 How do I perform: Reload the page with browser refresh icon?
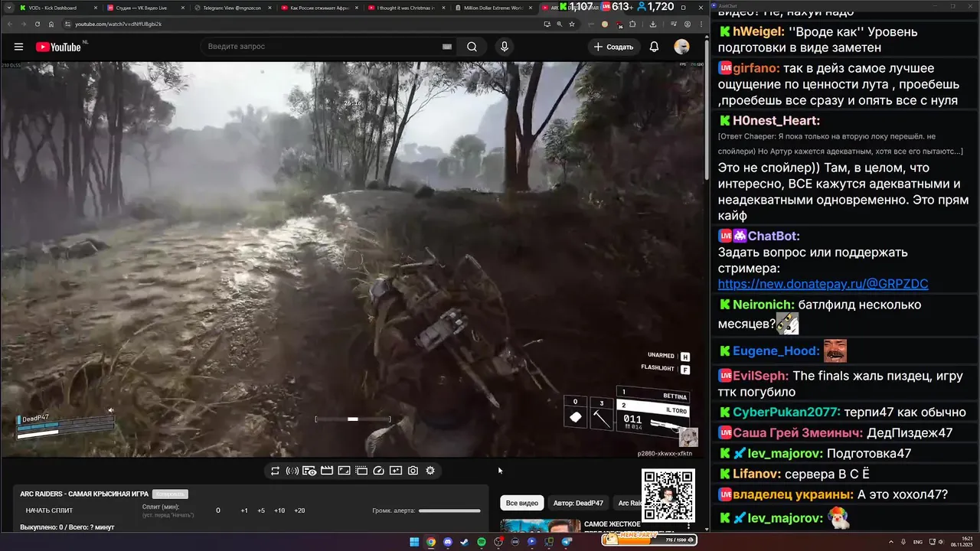[x=38, y=24]
